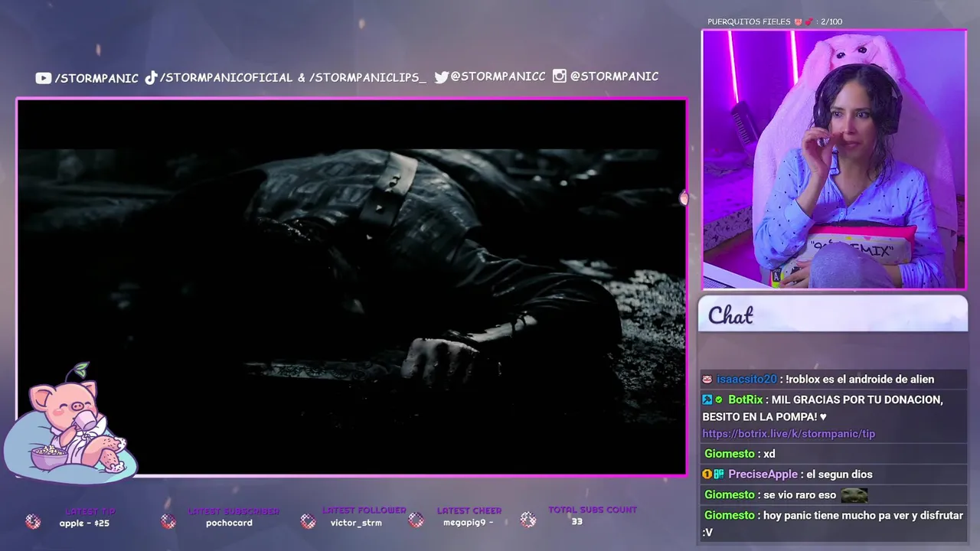
Task: Click the orange number badge beside PreciseApple
Action: click(x=707, y=474)
